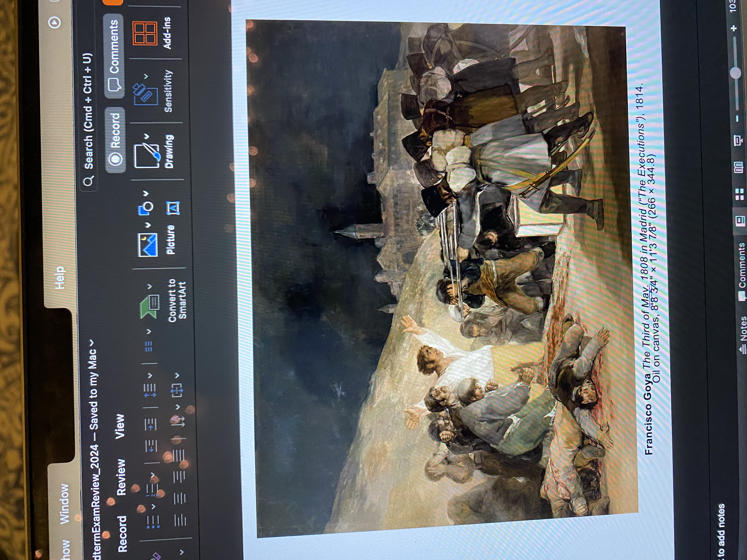
Task: Expand the Sensitivity dropdown arrow
Action: tap(146, 77)
